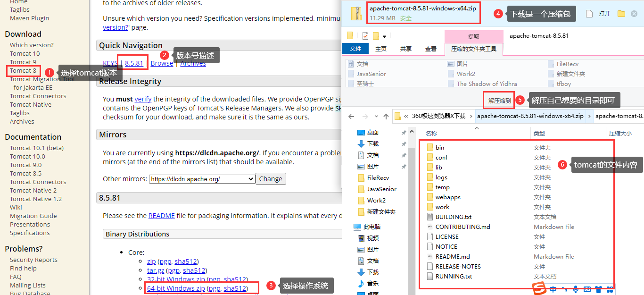Dismiss download bar with gray X icon
The height and width of the screenshot is (295, 644).
[634, 14]
